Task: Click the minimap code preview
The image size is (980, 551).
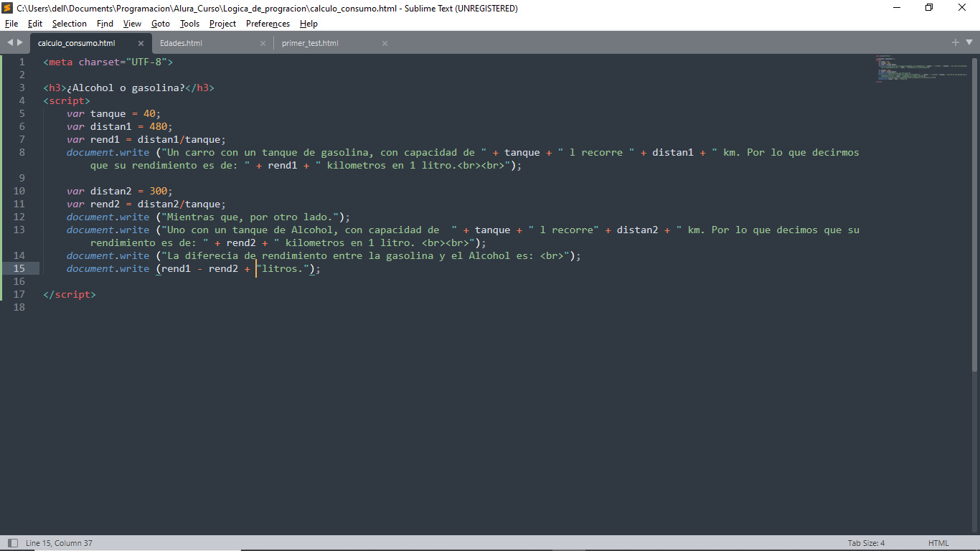Action: pos(920,69)
